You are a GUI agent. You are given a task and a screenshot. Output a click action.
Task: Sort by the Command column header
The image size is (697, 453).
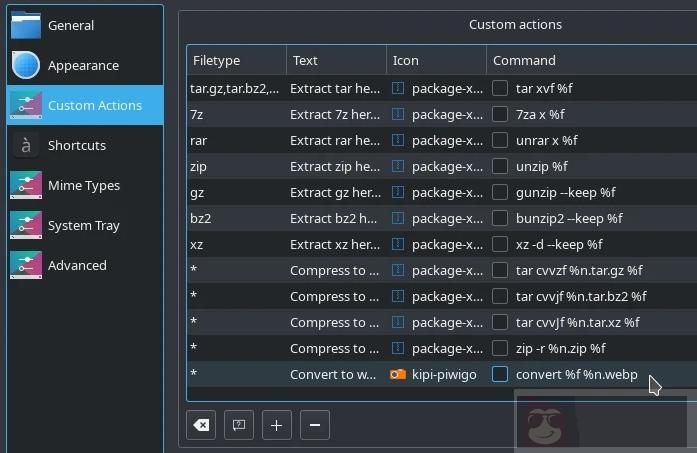pos(592,60)
